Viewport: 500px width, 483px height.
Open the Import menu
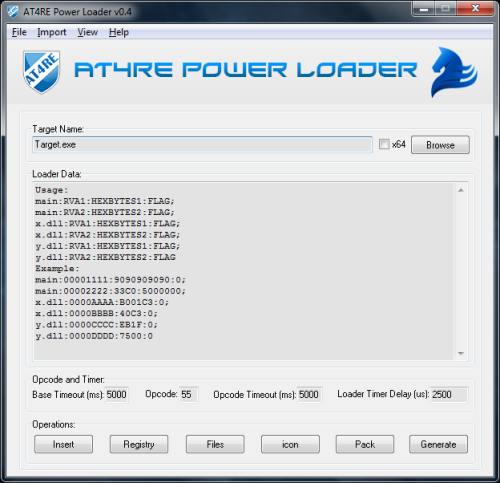coord(52,32)
